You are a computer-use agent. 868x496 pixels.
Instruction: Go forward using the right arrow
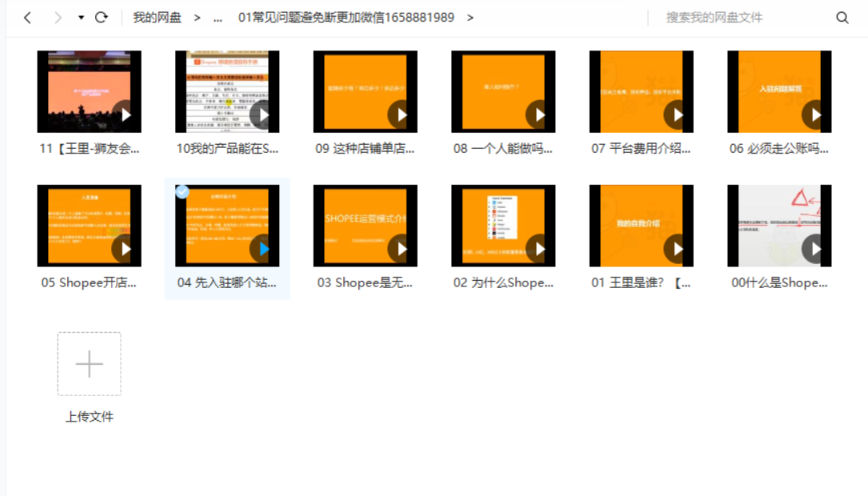[x=58, y=18]
